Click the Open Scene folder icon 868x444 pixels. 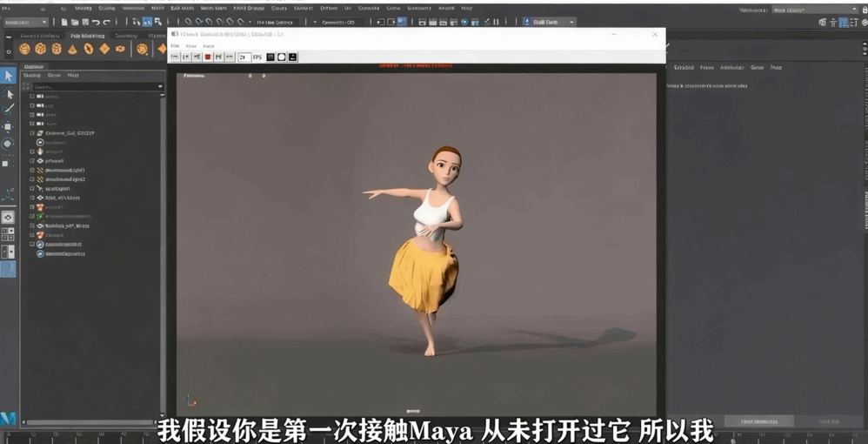point(75,22)
